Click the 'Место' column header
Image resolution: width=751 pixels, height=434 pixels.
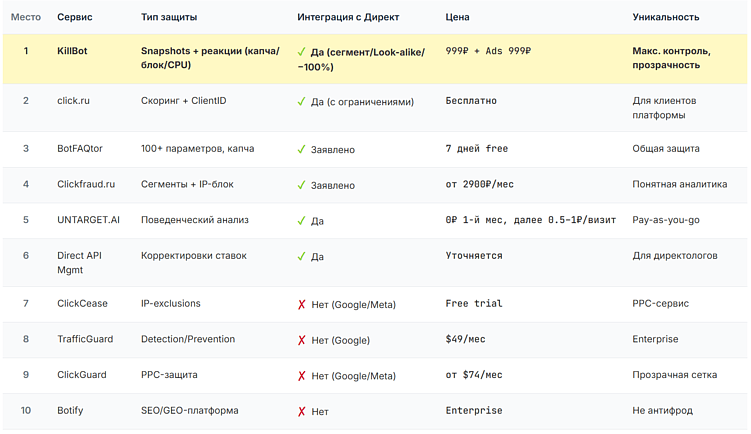tap(26, 17)
